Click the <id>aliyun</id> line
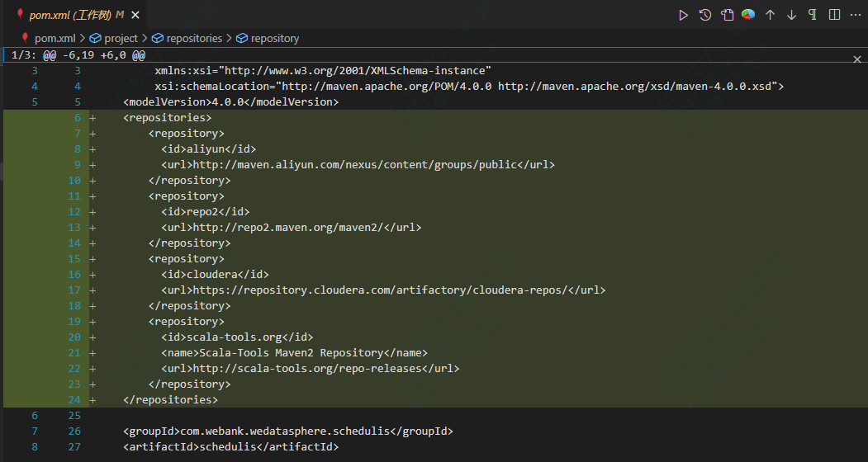Screen dimensions: 868x462 [209, 148]
